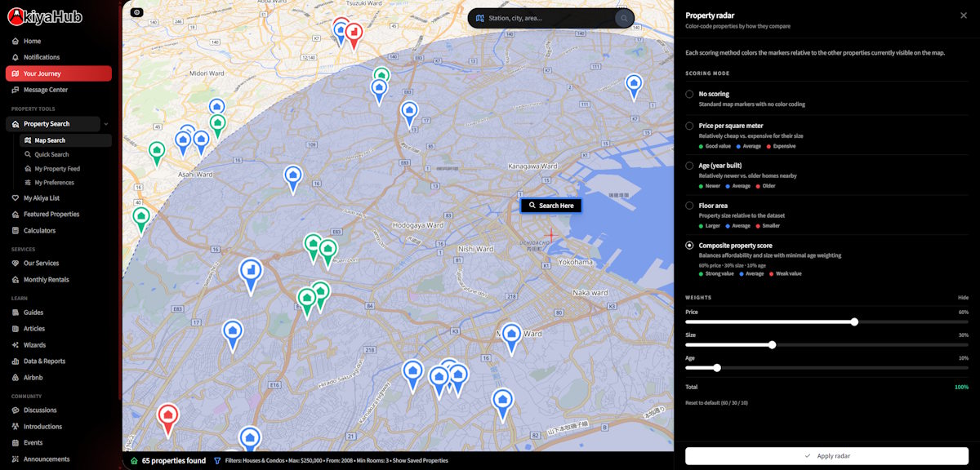Click the large blue thumbs-up property marker

coord(251,273)
